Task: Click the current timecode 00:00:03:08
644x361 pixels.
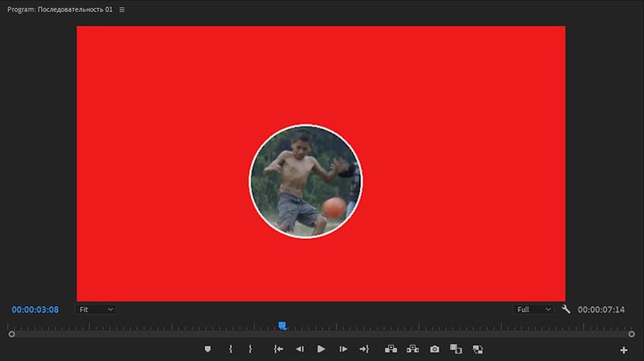Action: coord(35,309)
